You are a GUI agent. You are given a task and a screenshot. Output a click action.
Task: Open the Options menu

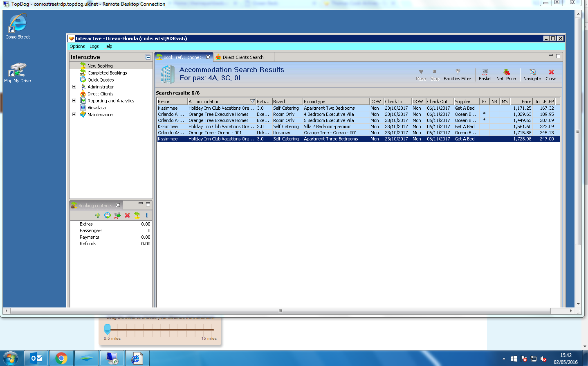click(77, 46)
